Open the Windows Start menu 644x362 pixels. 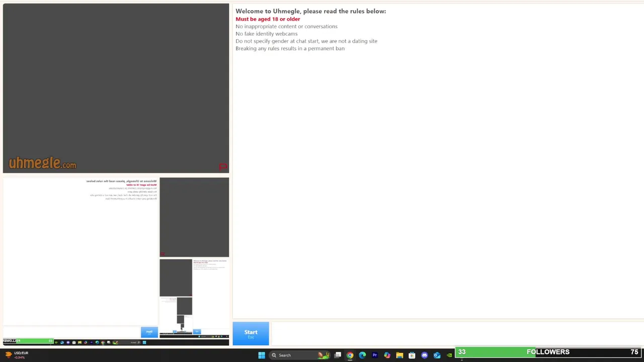262,355
